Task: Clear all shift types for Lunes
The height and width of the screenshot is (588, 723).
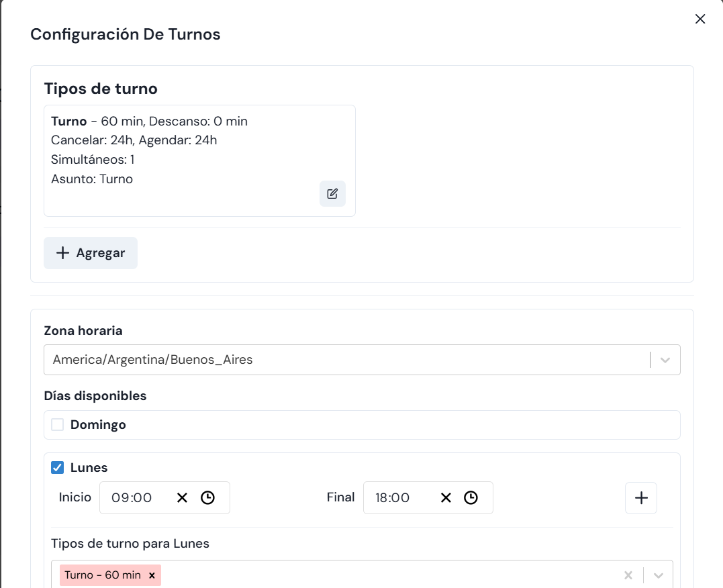Action: tap(628, 575)
